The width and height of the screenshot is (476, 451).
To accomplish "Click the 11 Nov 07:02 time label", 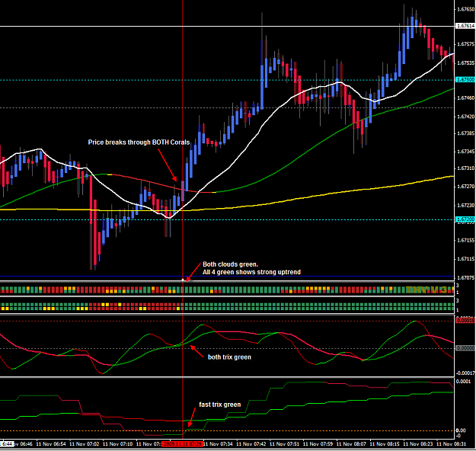I will (x=85, y=444).
